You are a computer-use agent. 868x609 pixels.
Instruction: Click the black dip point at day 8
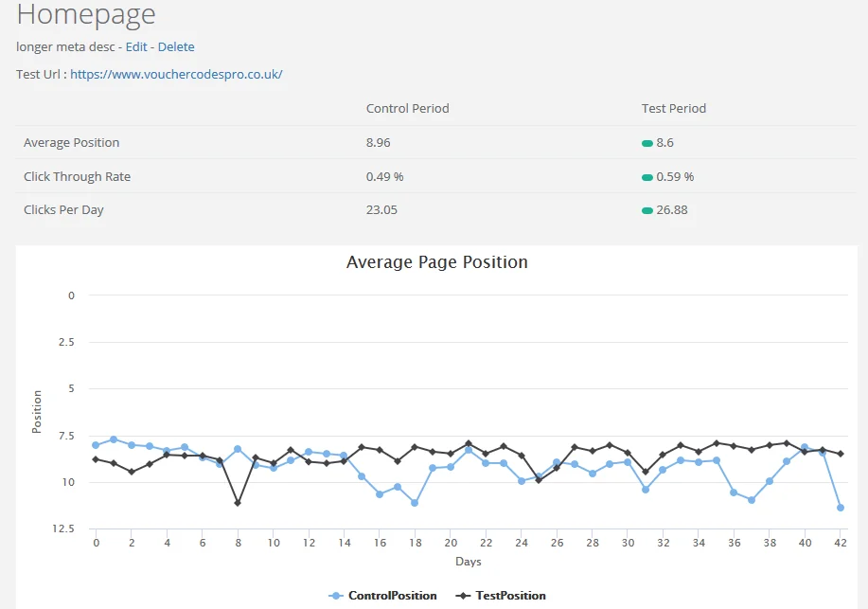tap(238, 503)
